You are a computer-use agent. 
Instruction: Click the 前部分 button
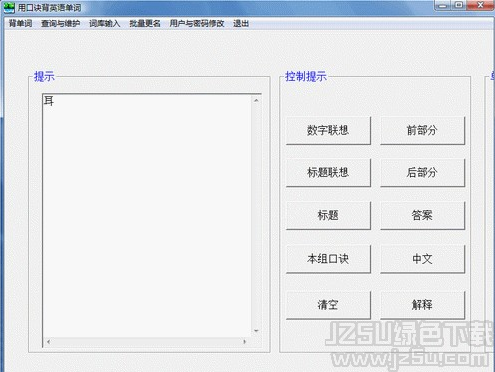pos(422,130)
